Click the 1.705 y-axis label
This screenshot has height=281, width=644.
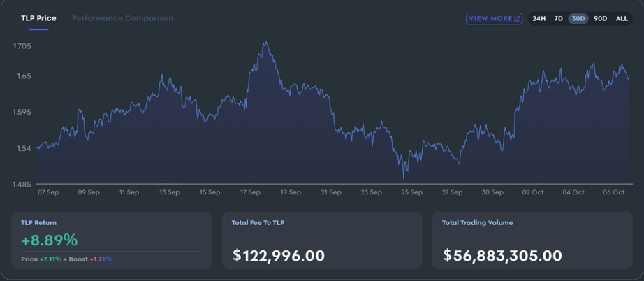tap(22, 46)
